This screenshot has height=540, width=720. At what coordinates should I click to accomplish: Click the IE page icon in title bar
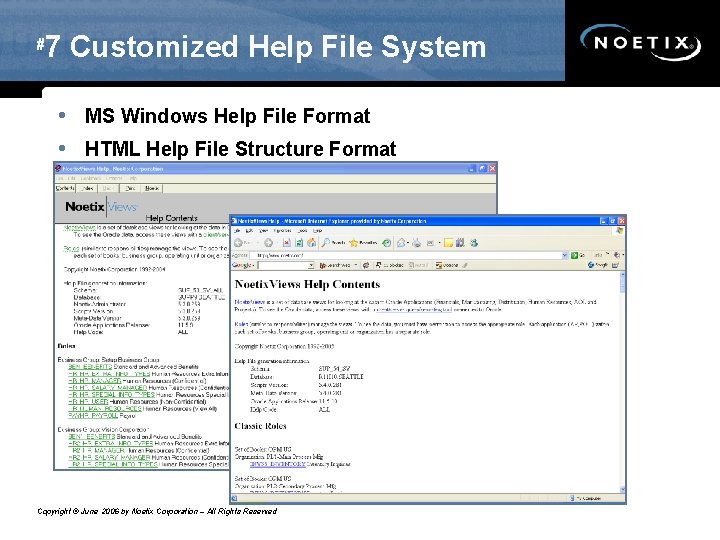coord(234,221)
